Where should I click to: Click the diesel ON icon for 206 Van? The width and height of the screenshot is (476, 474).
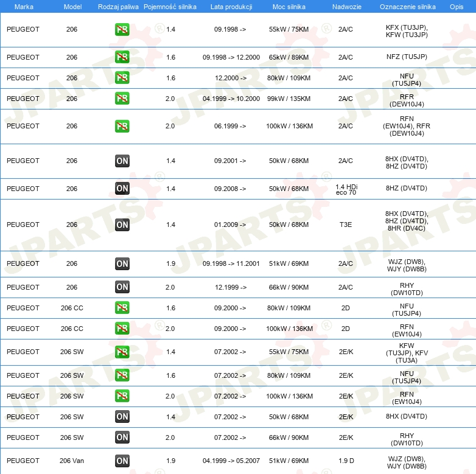[122, 461]
